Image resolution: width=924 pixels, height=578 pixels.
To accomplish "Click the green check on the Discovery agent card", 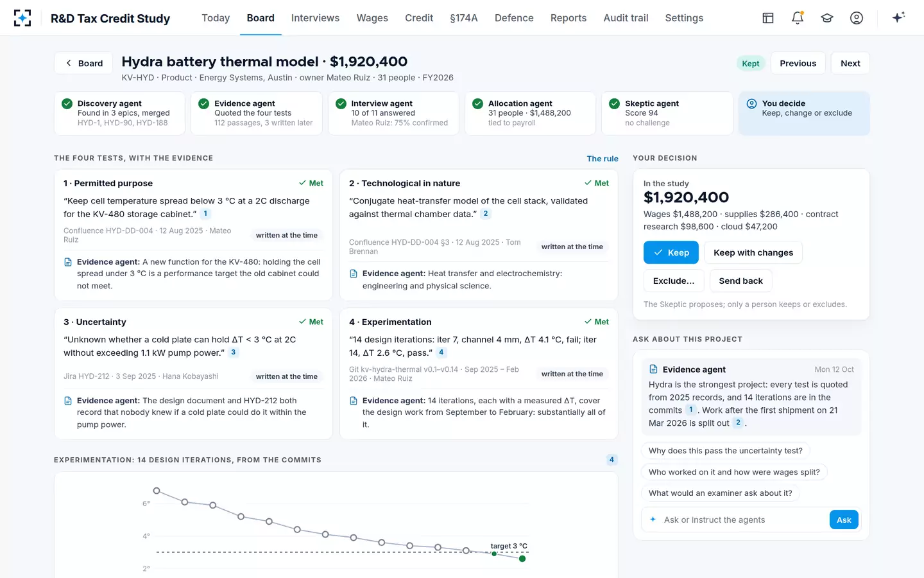I will (x=67, y=103).
